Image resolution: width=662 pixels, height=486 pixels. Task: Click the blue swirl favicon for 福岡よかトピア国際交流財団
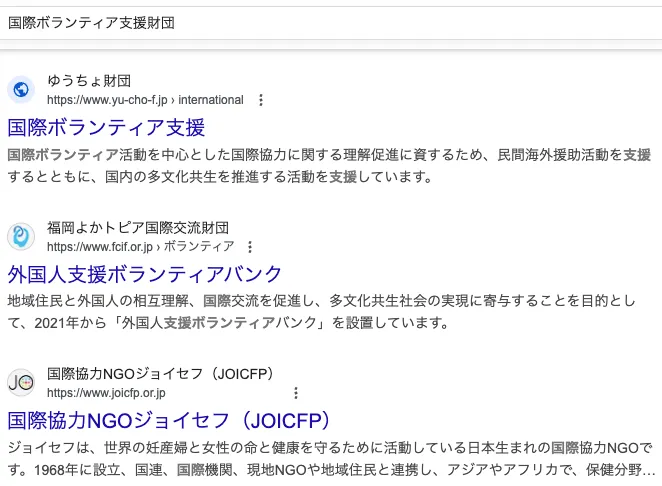21,236
